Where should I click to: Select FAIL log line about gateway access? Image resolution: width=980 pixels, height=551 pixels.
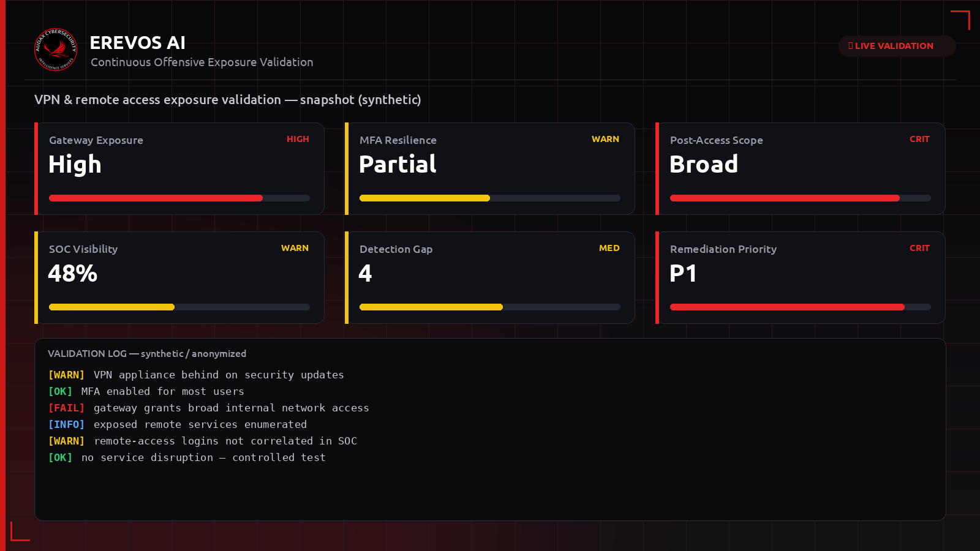pos(209,408)
